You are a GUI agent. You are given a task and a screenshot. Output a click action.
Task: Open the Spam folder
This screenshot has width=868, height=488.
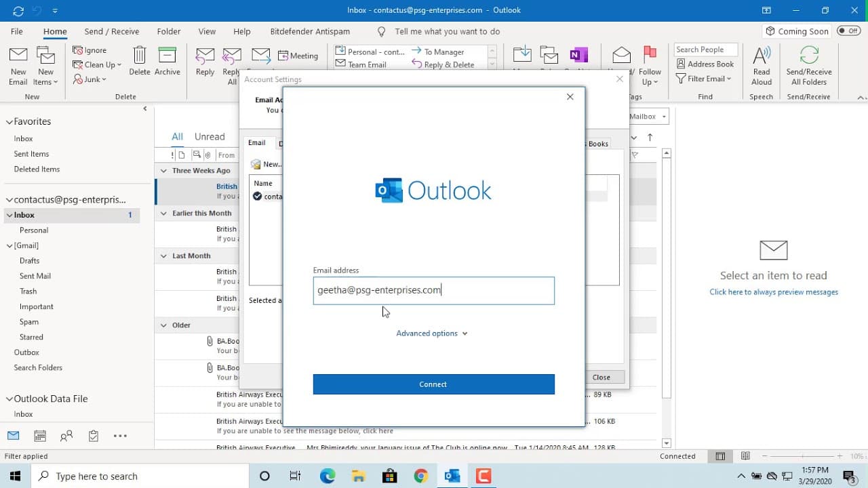tap(29, 322)
